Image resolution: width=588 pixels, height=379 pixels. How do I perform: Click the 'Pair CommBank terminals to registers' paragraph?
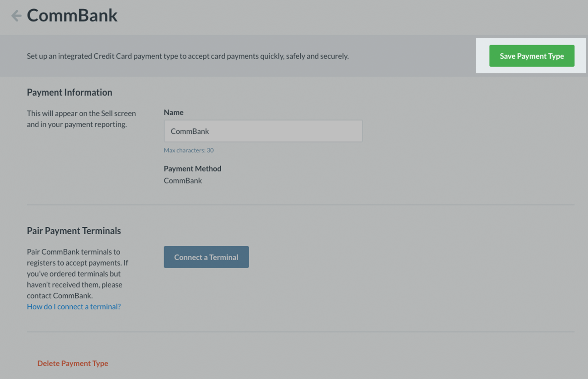(x=77, y=273)
